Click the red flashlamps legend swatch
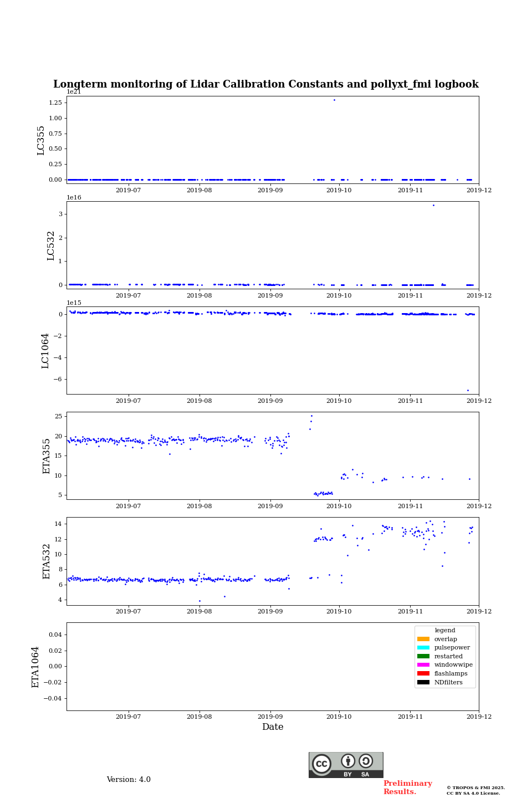This screenshot has width=532, height=798. [423, 674]
